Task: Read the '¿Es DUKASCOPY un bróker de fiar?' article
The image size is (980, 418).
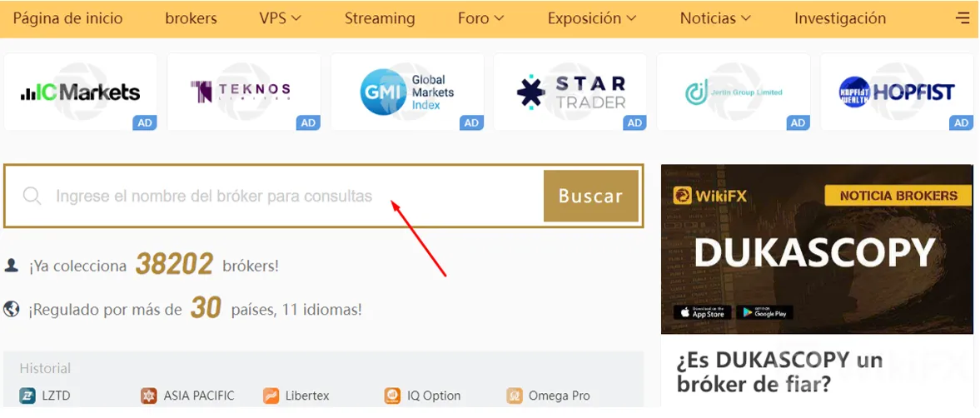Action: pyautogui.click(x=780, y=371)
